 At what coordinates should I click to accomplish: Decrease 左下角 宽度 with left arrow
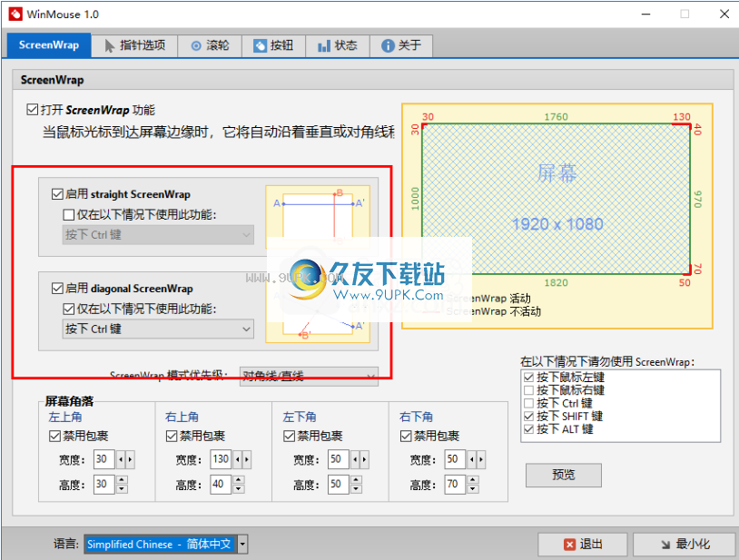pyautogui.click(x=355, y=459)
